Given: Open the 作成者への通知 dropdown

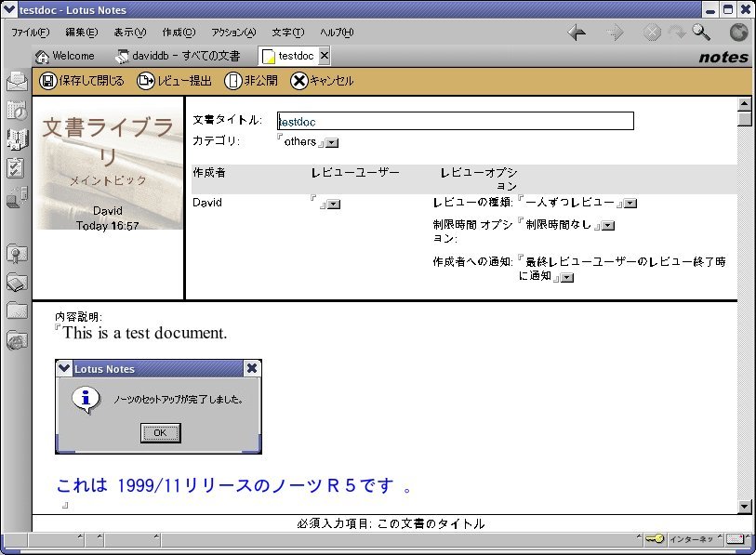Looking at the screenshot, I should [x=567, y=278].
